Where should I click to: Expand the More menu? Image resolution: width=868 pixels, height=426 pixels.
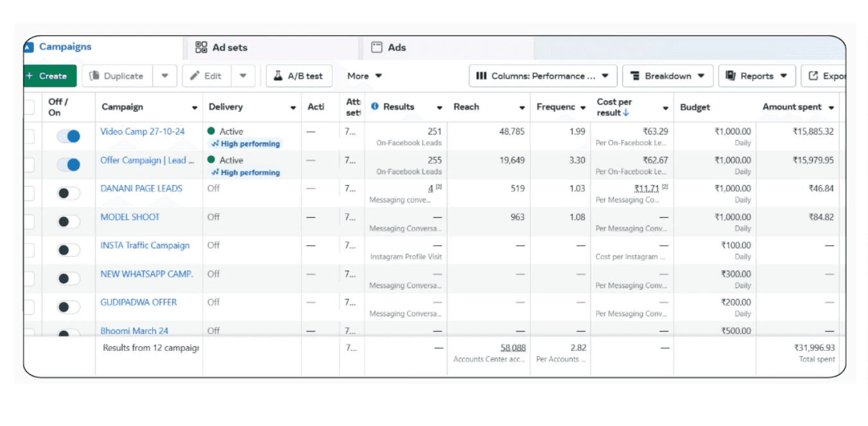coord(365,76)
